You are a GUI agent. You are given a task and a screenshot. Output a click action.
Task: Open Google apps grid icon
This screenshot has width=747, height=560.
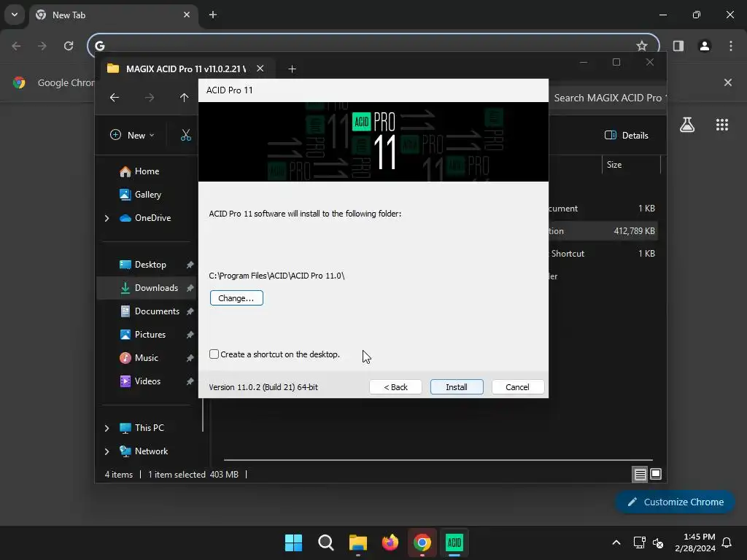pos(722,125)
